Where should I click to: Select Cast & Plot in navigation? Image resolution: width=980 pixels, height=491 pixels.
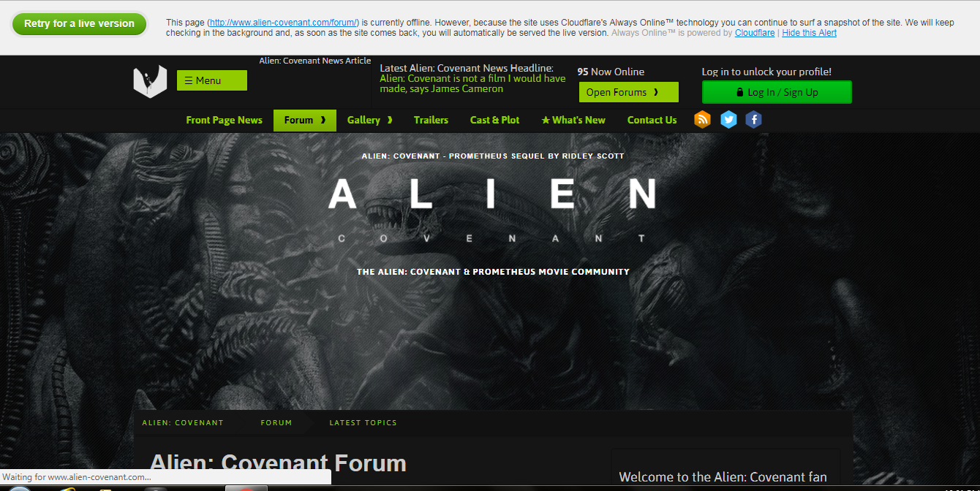tap(494, 120)
